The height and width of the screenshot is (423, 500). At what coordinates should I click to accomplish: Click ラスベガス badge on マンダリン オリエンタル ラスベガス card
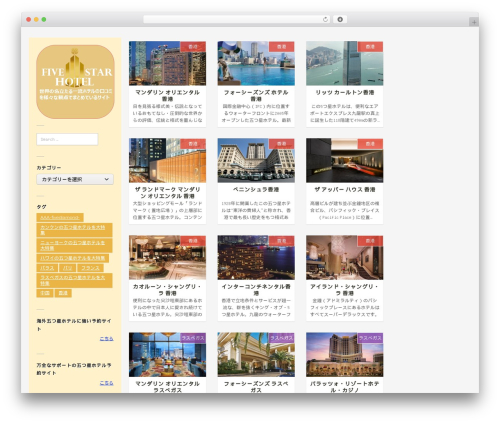pyautogui.click(x=193, y=338)
